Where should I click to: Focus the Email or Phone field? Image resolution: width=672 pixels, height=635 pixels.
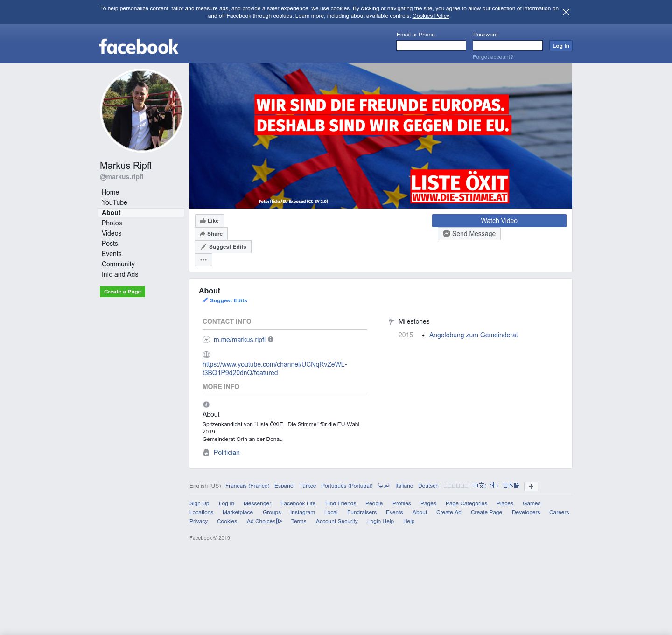[x=431, y=45]
